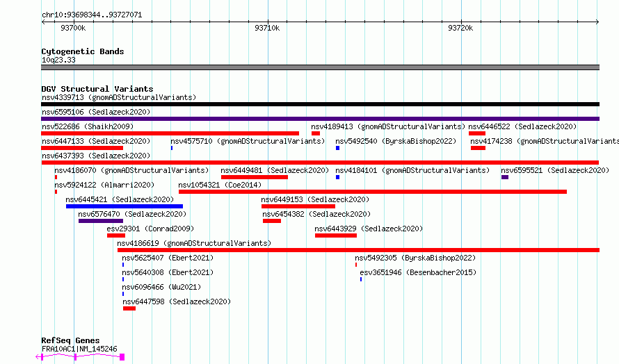Click the 93720k ruler label
This screenshot has width=619, height=364.
pyautogui.click(x=460, y=28)
